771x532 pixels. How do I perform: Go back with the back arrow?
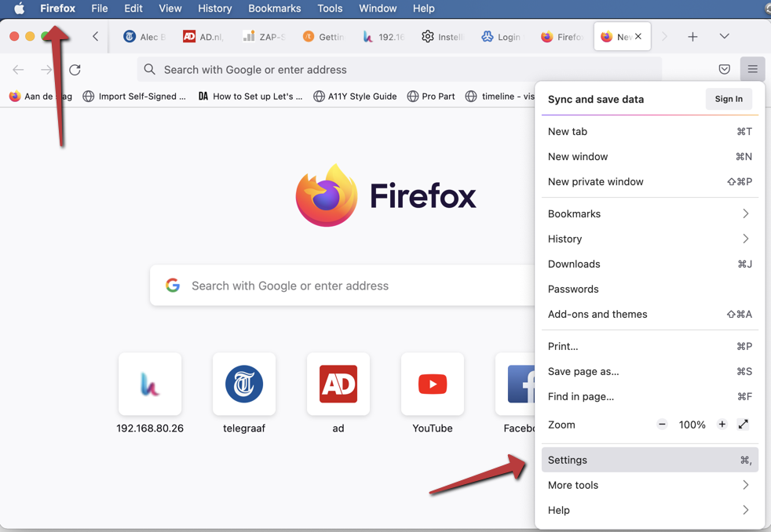18,70
